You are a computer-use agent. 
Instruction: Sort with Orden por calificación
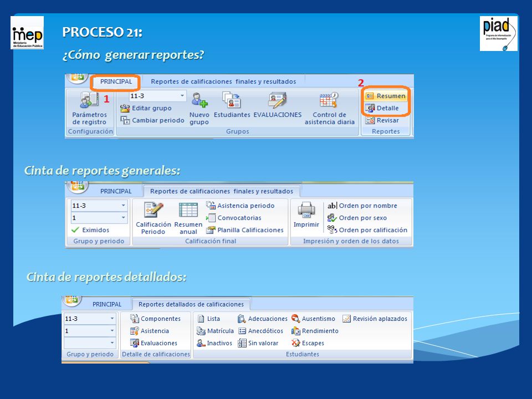coord(367,230)
